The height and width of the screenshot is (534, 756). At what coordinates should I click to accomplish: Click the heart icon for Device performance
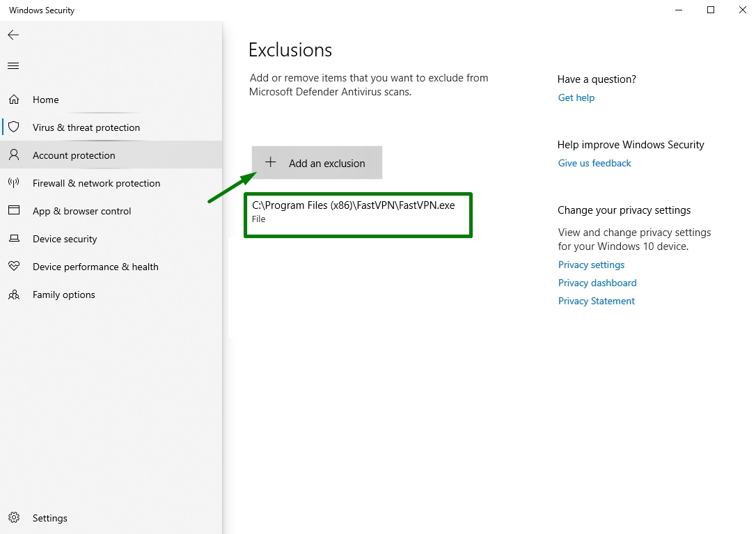pos(14,266)
